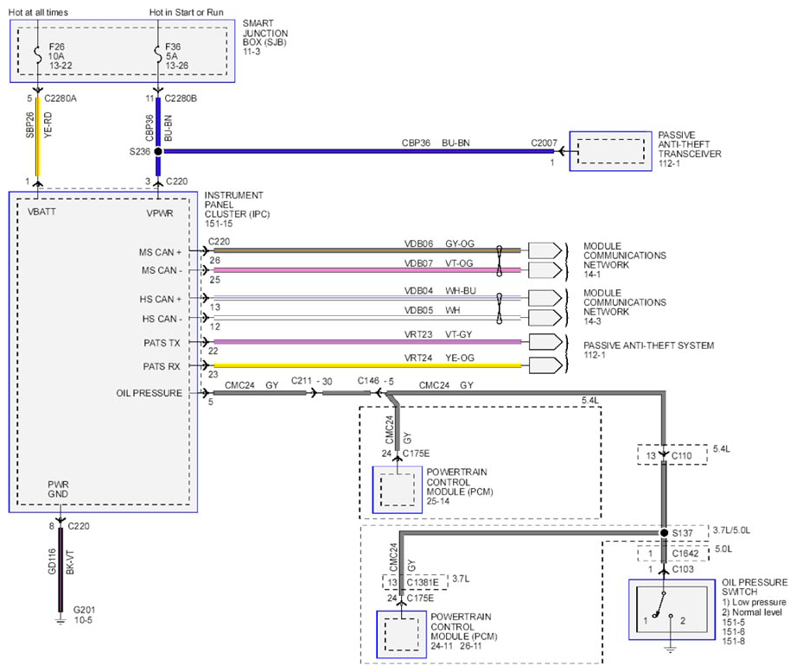Click the VDB06 GY-OG wire's off-page arrow

[x=545, y=250]
